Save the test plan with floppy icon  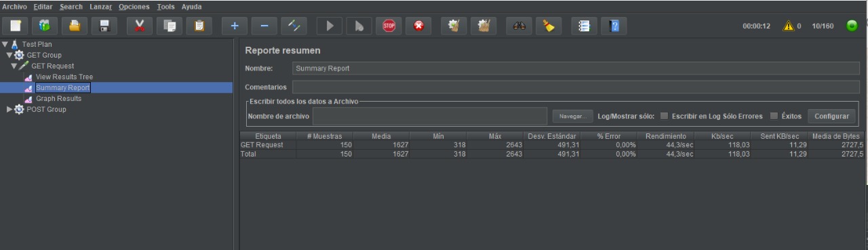[105, 26]
